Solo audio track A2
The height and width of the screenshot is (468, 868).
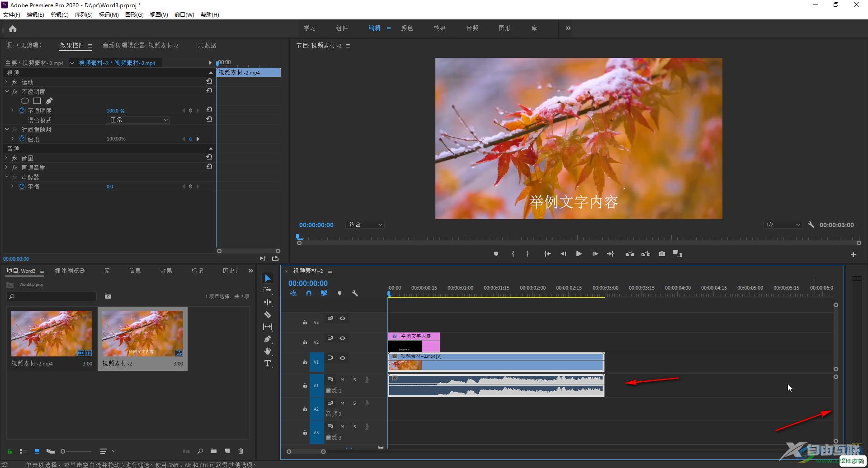[x=354, y=403]
